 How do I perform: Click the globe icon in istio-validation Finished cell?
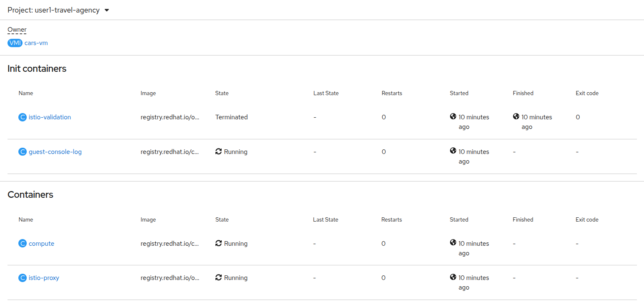(x=516, y=117)
